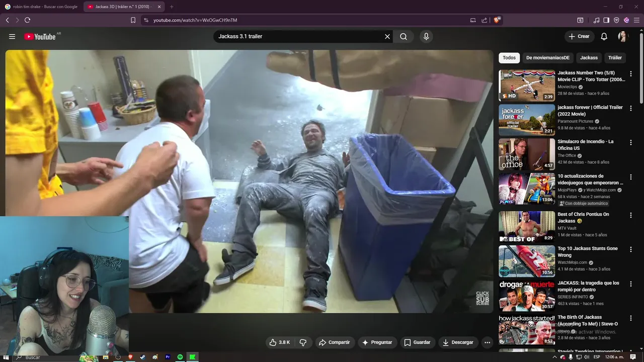Open options menu for Chris Pontius video
Screen dimensions: 644x362
[631, 215]
